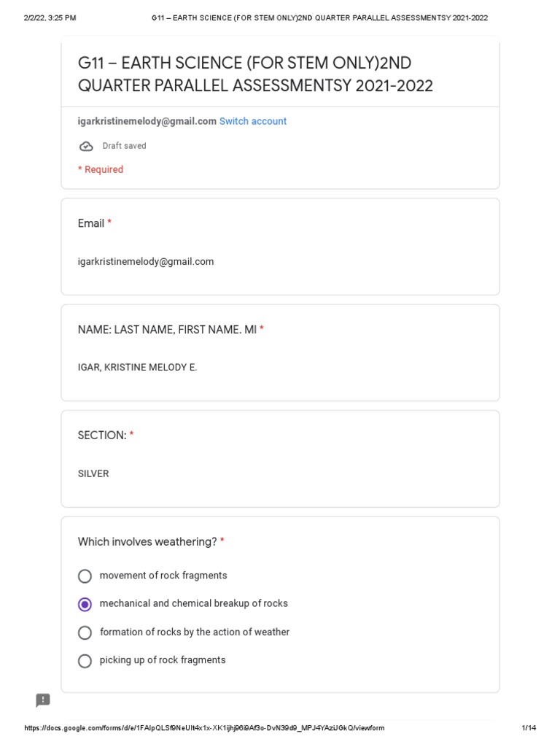Select "mechanical and chemical breakup of rocks" radio button
The height and width of the screenshot is (747, 560).
click(x=85, y=604)
